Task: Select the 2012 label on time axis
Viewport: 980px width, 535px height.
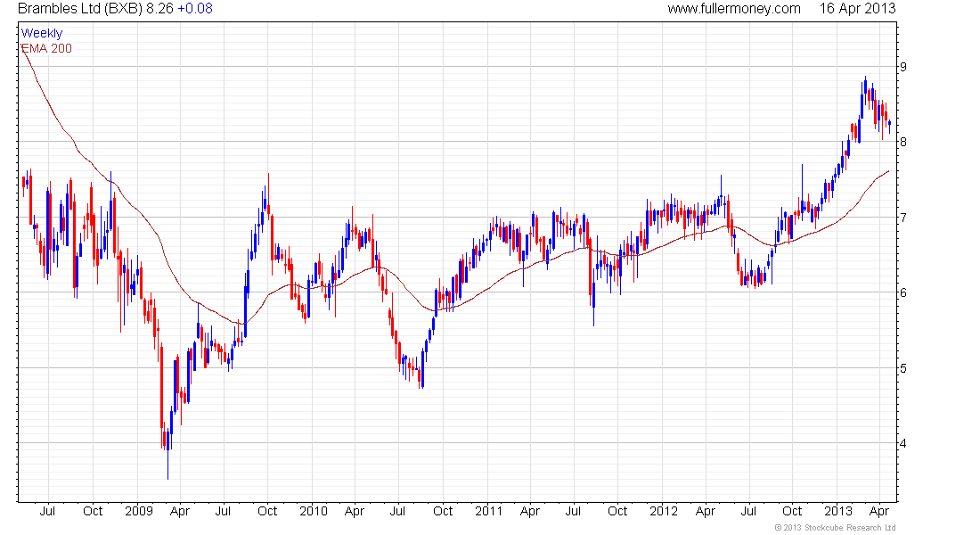Action: (662, 512)
